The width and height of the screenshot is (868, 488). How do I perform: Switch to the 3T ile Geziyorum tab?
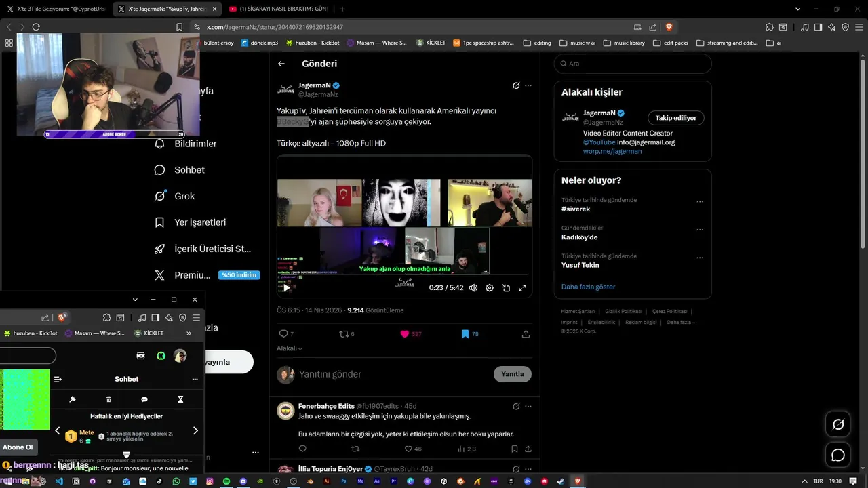56,9
